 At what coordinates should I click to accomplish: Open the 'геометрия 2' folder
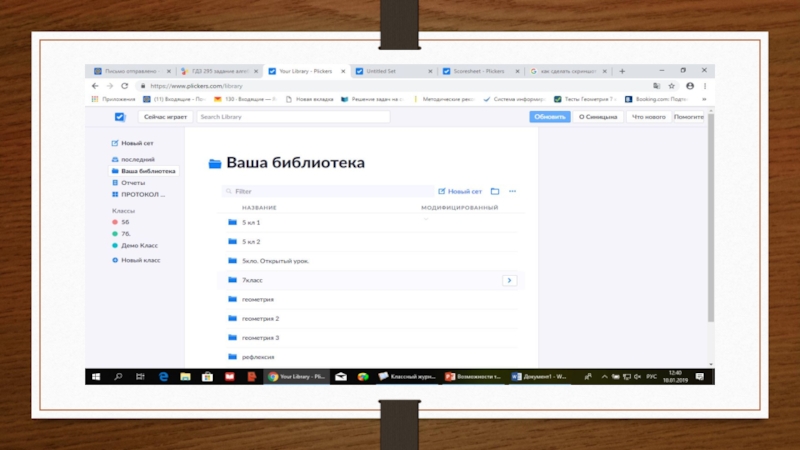coord(371,318)
